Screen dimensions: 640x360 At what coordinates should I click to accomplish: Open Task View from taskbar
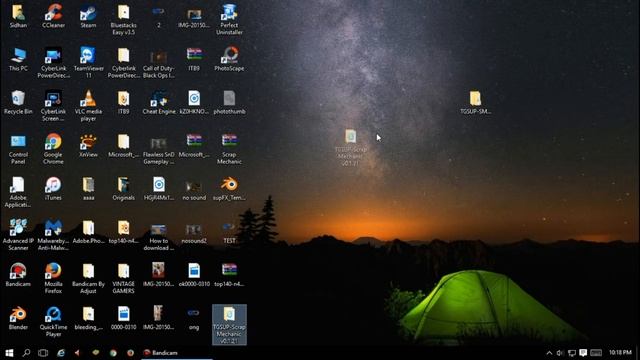(x=43, y=353)
